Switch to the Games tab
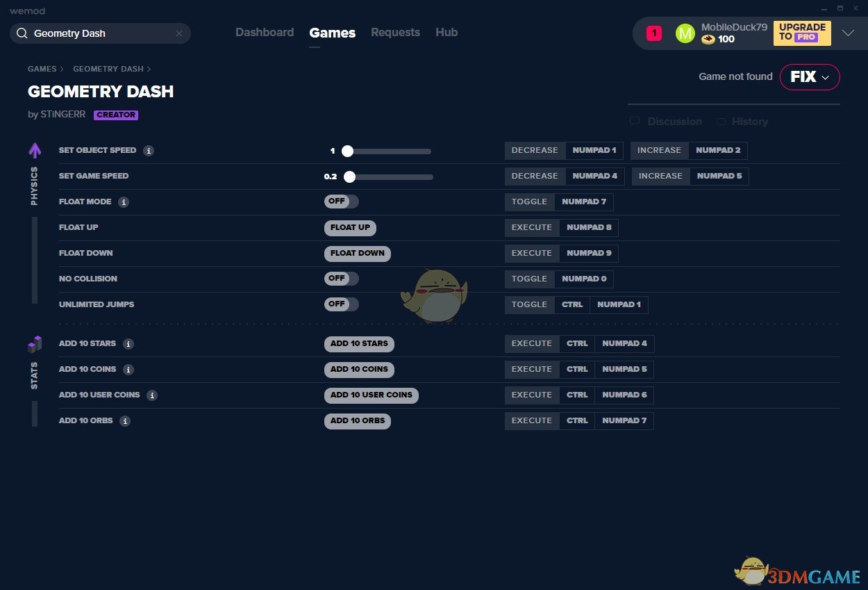 click(333, 33)
